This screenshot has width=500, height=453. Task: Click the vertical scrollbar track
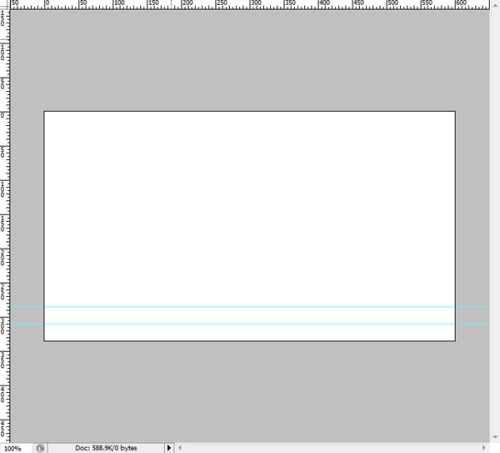point(495,221)
